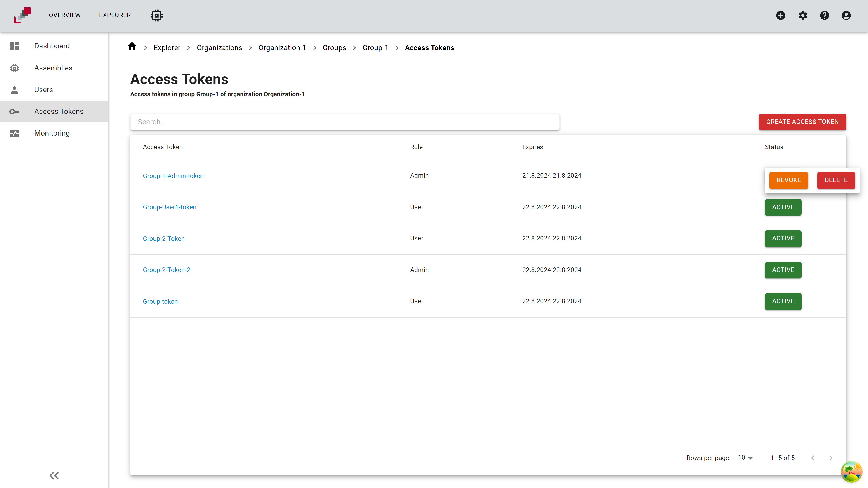The width and height of the screenshot is (868, 488).
Task: Open Group-2-Token link
Action: click(164, 239)
